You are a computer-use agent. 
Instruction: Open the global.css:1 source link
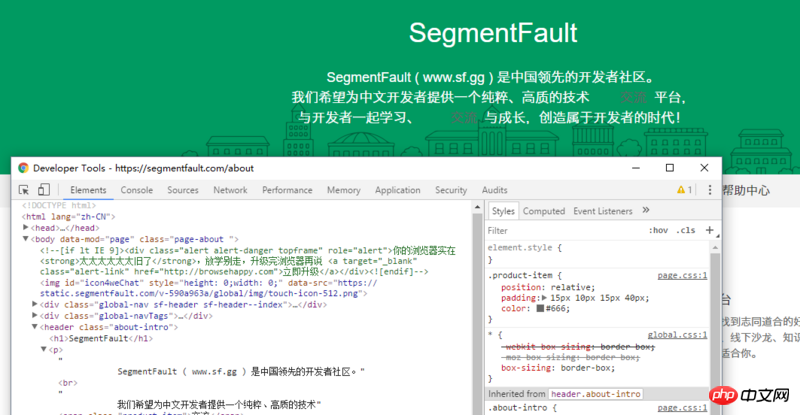pyautogui.click(x=678, y=335)
